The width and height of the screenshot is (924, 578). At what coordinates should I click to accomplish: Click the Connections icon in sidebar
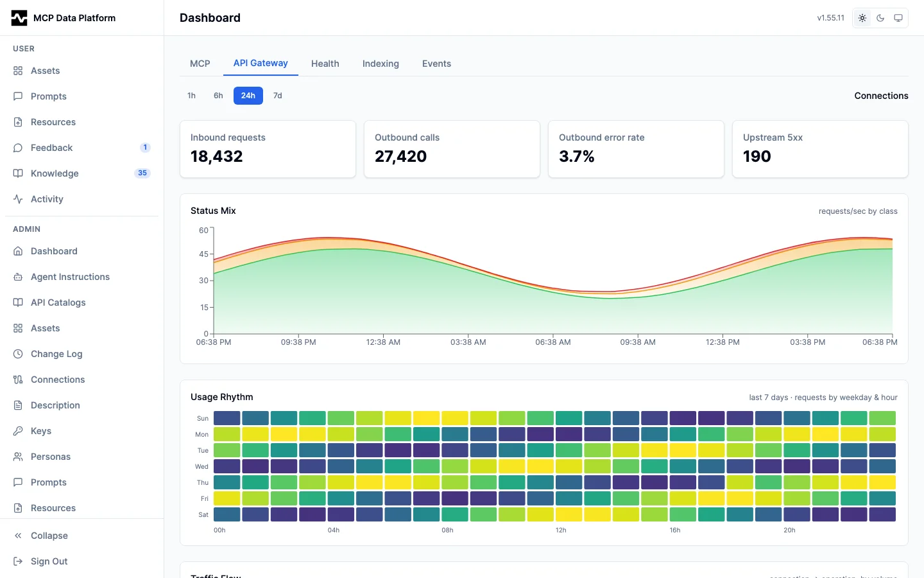(18, 380)
